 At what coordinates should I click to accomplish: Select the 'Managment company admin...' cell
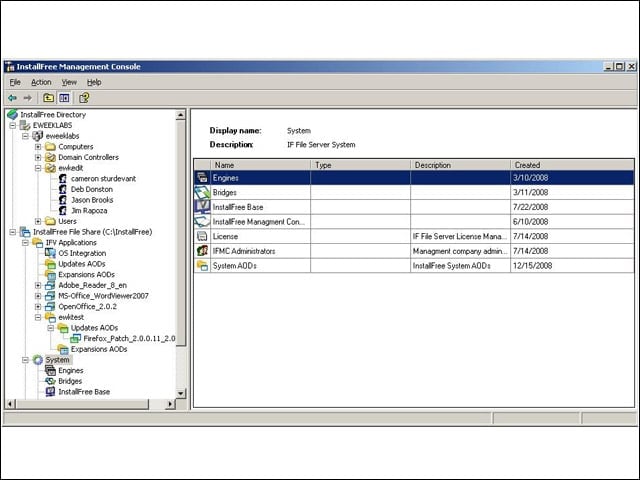coord(460,251)
